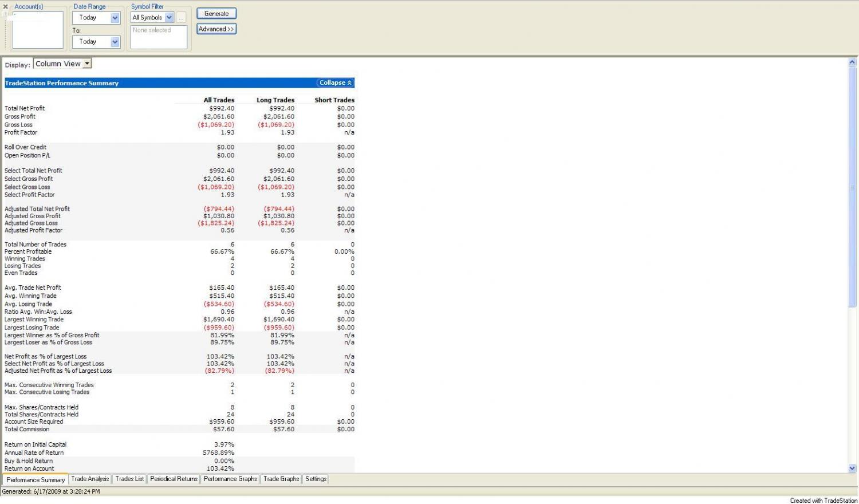Click the Total Number of Trades label
Image resolution: width=859 pixels, height=504 pixels.
[x=36, y=245]
